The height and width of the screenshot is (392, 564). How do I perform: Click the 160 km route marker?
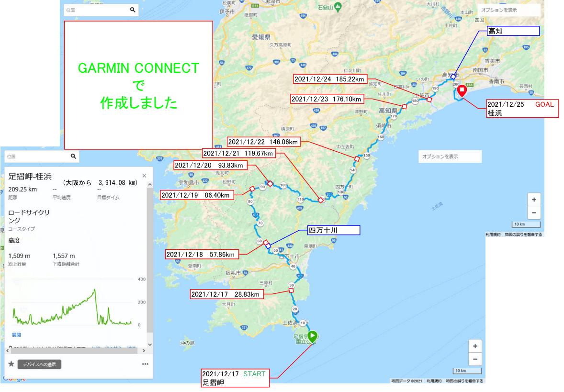coord(381,137)
